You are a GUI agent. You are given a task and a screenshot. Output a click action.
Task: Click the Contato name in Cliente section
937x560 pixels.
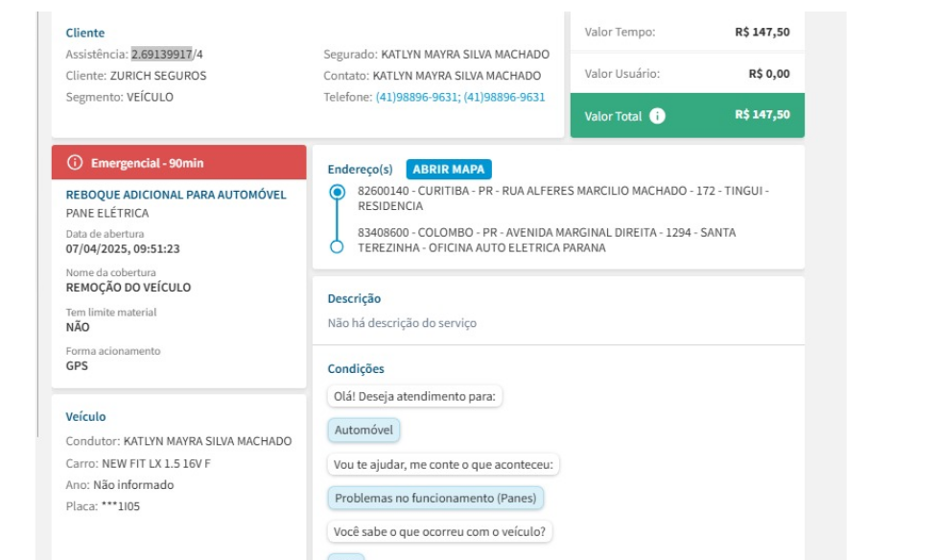[457, 76]
